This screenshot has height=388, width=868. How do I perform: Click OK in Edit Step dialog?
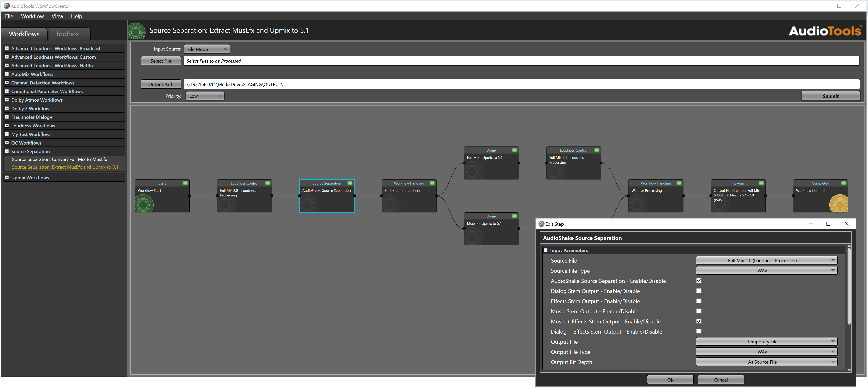670,380
